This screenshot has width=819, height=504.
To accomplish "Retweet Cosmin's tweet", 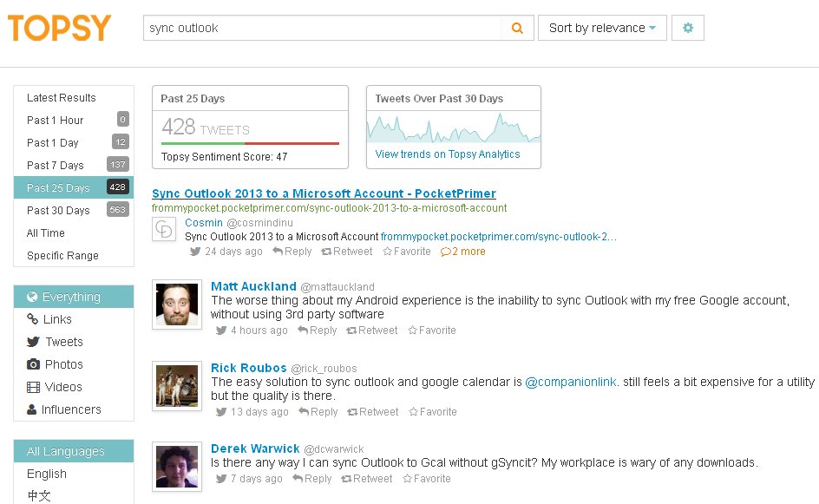I will pos(347,252).
